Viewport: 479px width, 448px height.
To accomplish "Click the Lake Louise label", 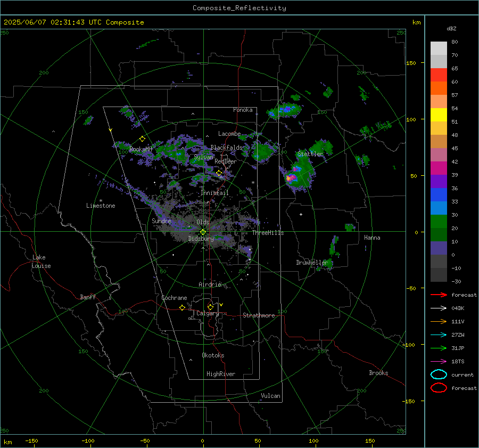I will coord(41,262).
